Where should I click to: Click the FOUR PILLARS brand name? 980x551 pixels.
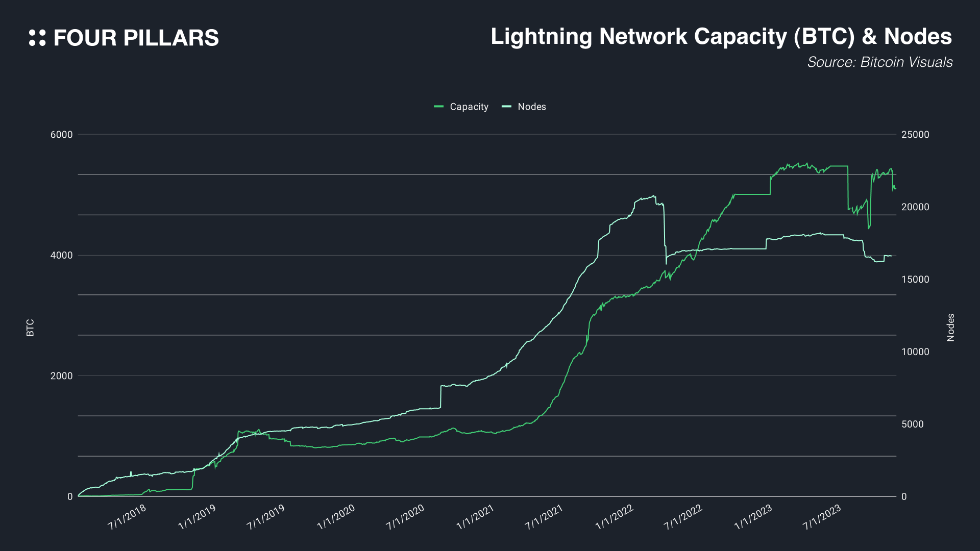click(x=136, y=38)
